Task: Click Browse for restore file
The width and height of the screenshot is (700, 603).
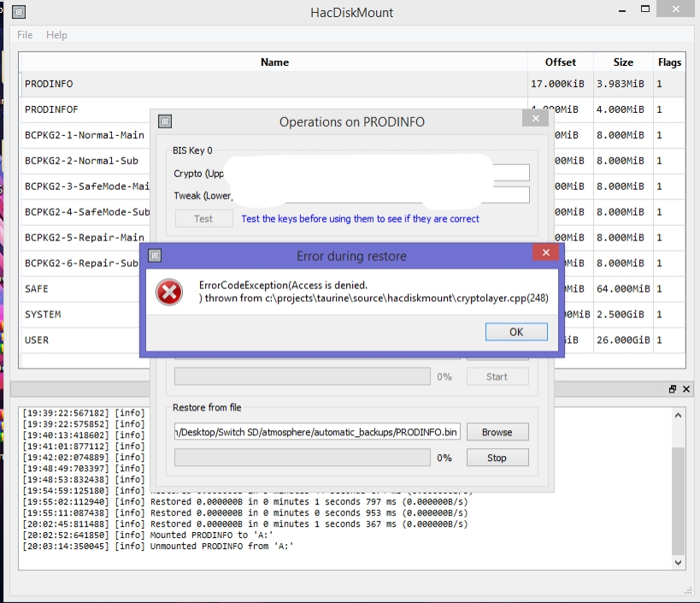Action: click(497, 432)
